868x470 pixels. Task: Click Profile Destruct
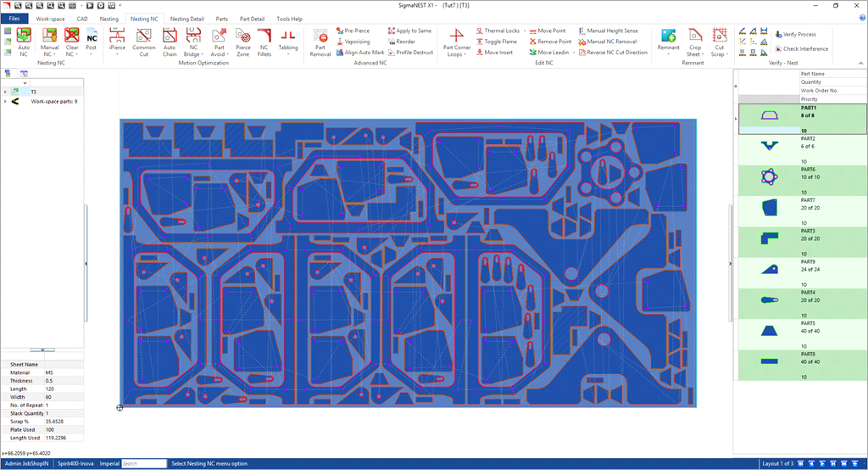pos(410,52)
